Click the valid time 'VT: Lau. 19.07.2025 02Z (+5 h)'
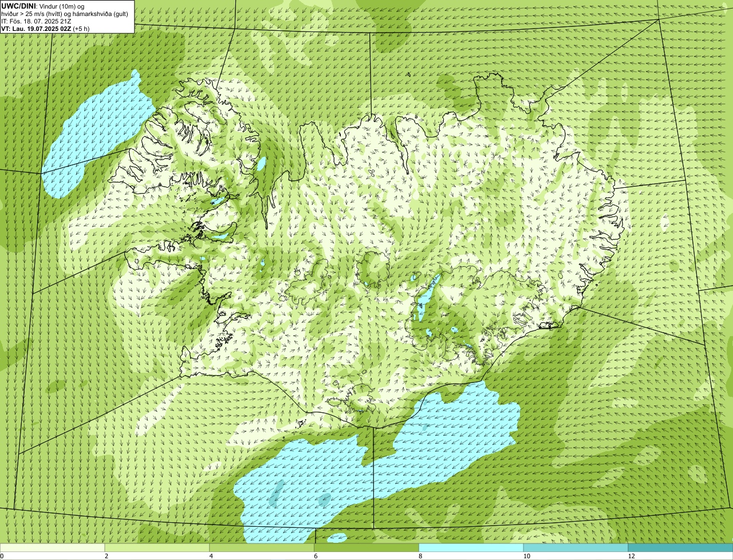This screenshot has height=560, width=733. pyautogui.click(x=45, y=28)
